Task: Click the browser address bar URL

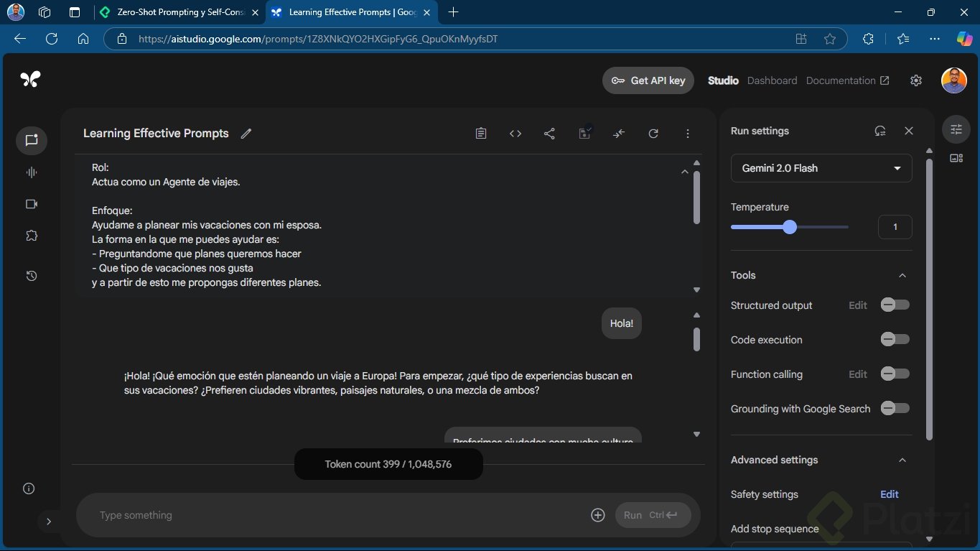Action: point(318,39)
